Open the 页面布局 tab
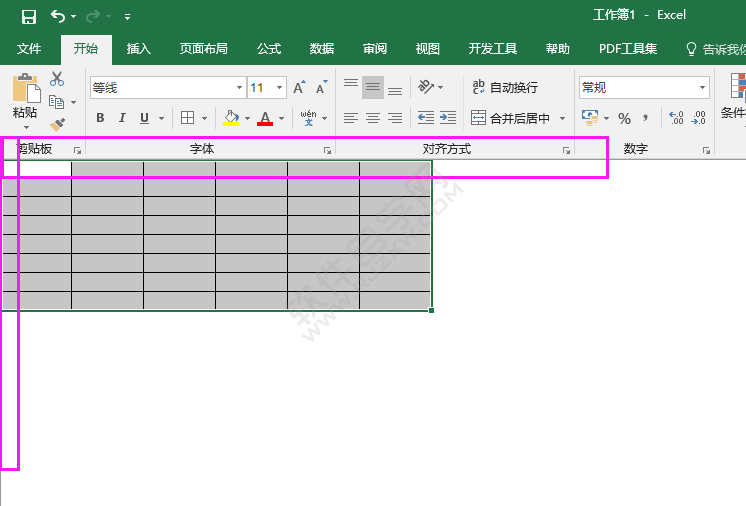This screenshot has width=746, height=506. [204, 49]
